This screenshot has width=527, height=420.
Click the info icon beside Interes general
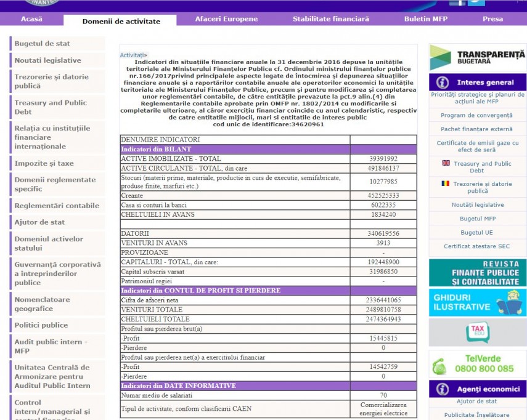tap(442, 83)
